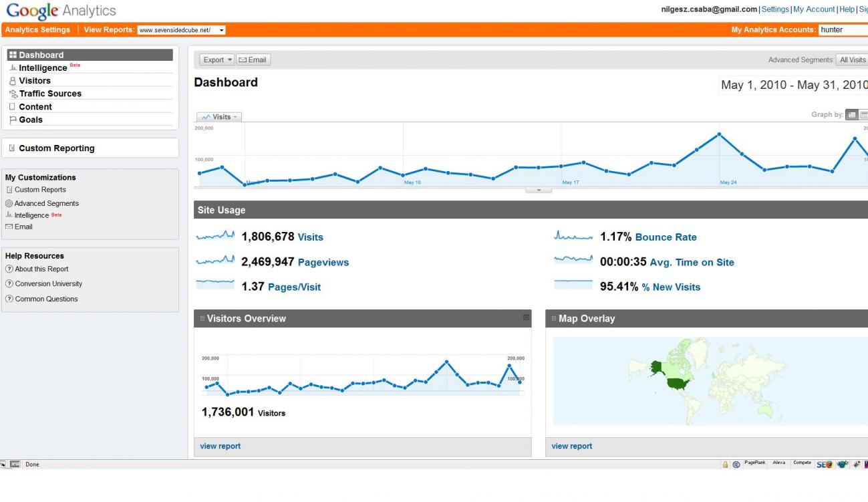
Task: Click the SEO Firefox status bar icon
Action: [x=825, y=465]
